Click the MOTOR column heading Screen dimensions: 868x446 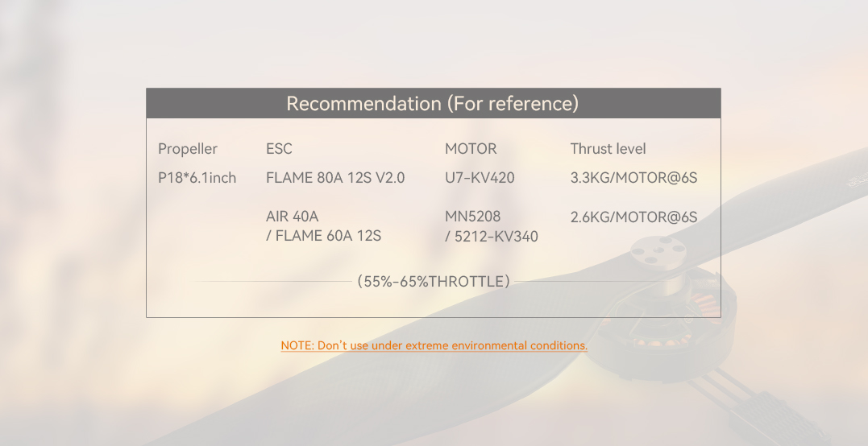coord(471,149)
